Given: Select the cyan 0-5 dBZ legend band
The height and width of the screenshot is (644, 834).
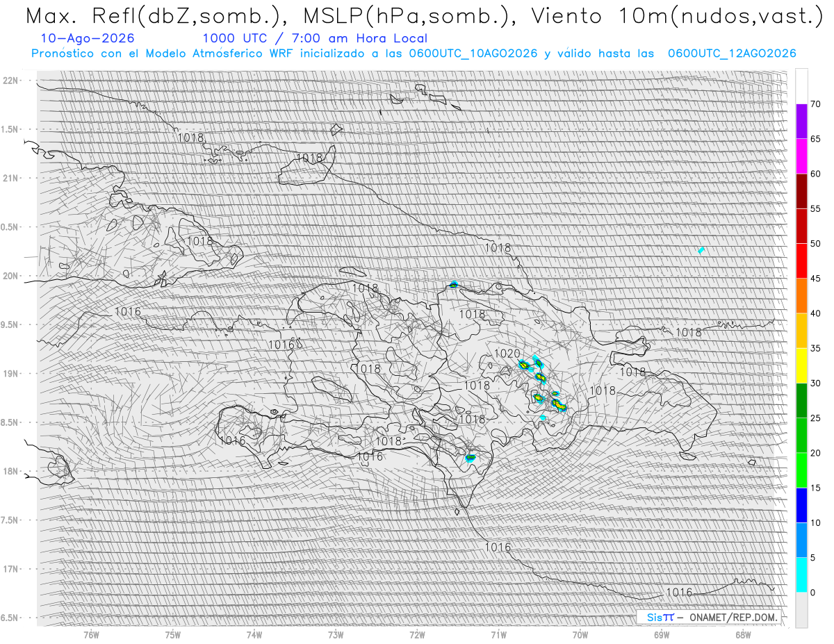Looking at the screenshot, I should [801, 575].
